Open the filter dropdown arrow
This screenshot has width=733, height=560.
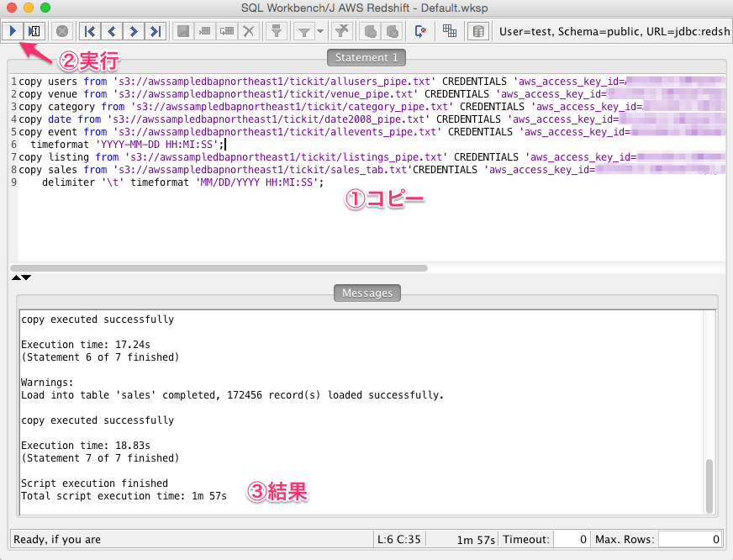[x=320, y=31]
